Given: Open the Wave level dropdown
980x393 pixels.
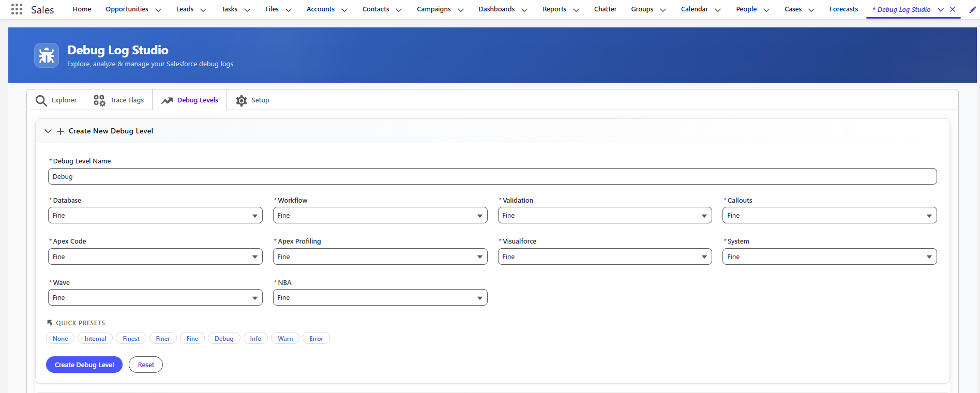Looking at the screenshot, I should [155, 297].
